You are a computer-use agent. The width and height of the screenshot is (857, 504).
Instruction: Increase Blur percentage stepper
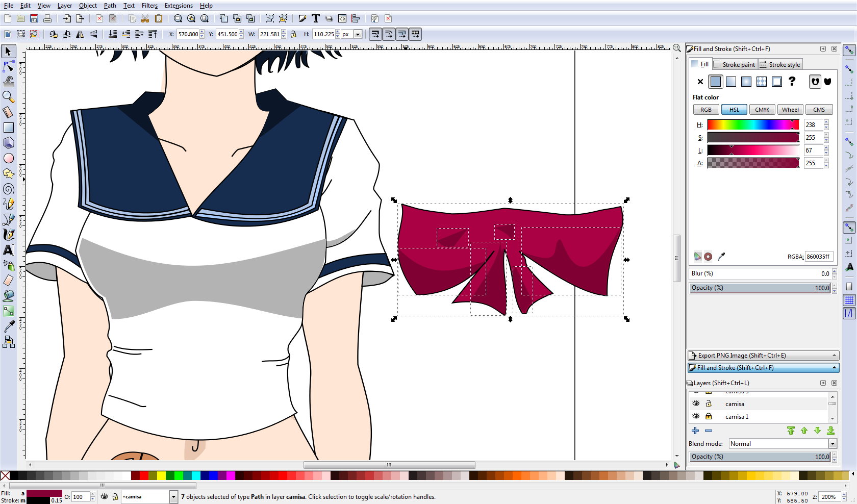[835, 271]
